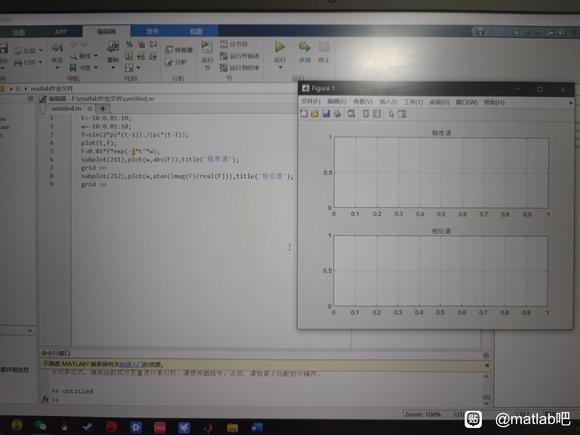Switch to the APP ribbon tab

(x=60, y=32)
